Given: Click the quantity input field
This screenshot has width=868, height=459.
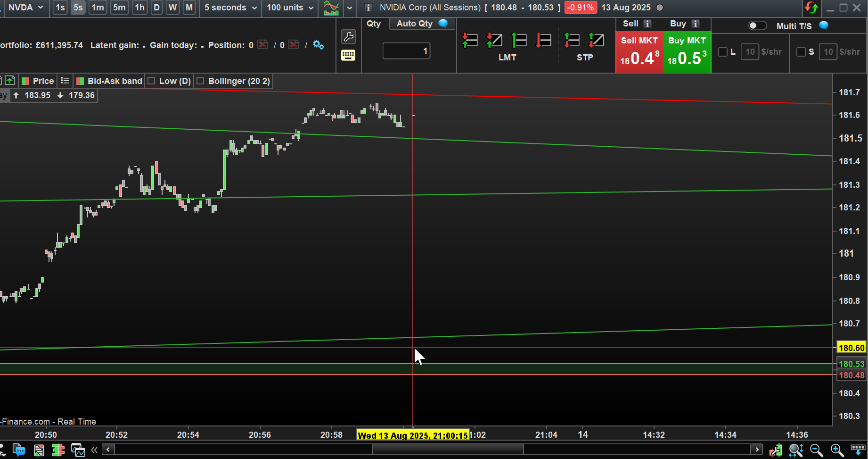Looking at the screenshot, I should (406, 51).
